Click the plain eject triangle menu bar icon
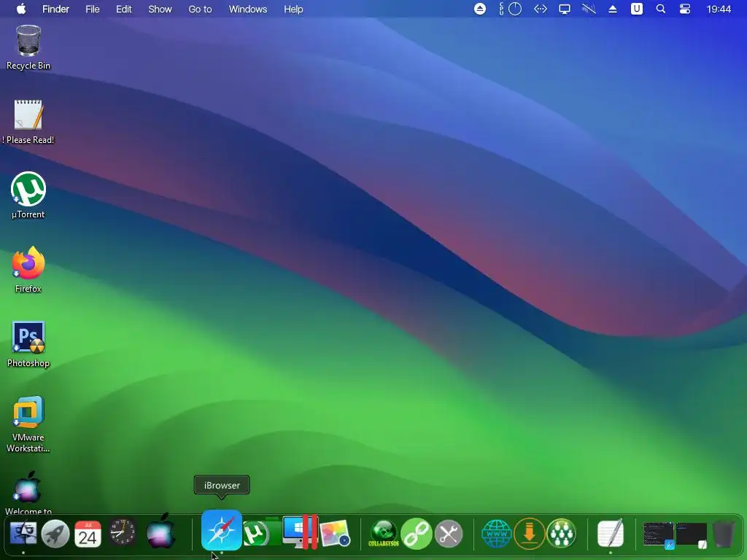This screenshot has height=560, width=747. tap(613, 9)
